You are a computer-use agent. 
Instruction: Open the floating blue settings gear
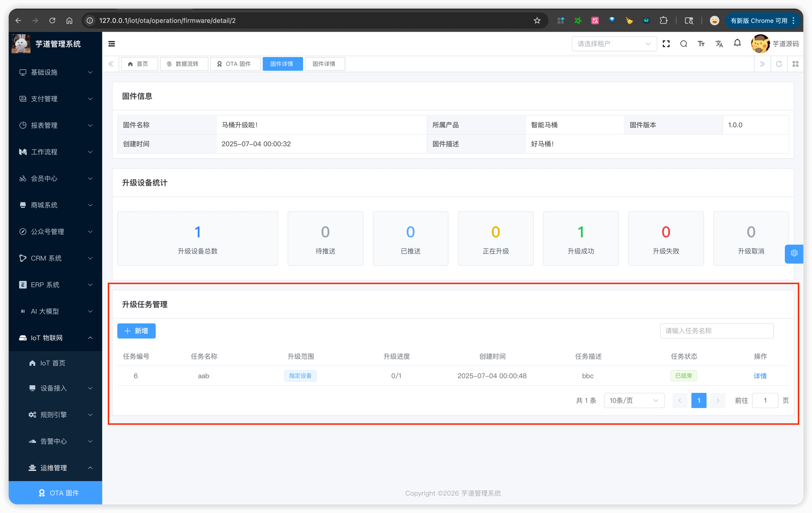pos(794,253)
